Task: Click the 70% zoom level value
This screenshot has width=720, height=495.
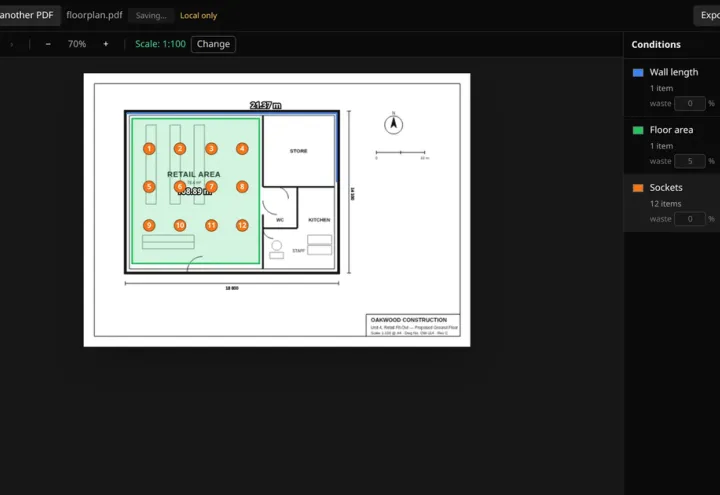Action: pyautogui.click(x=77, y=44)
